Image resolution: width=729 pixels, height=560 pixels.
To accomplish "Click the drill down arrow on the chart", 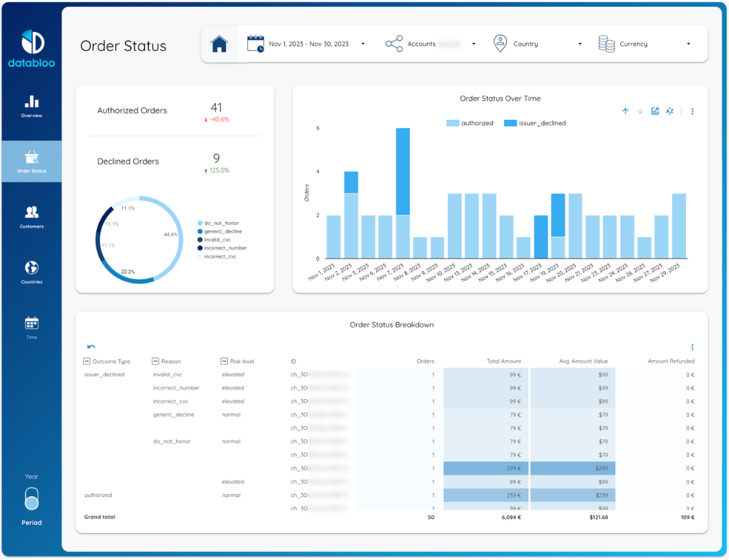I will pyautogui.click(x=640, y=111).
